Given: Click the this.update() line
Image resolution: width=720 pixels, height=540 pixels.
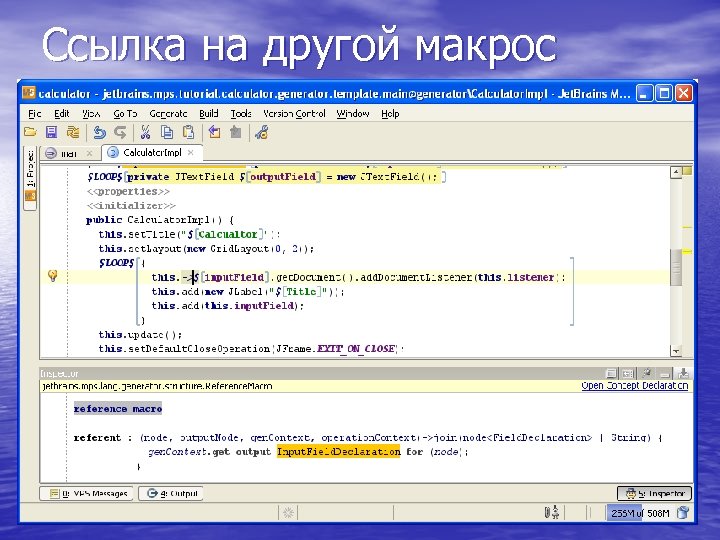Looking at the screenshot, I should point(141,334).
